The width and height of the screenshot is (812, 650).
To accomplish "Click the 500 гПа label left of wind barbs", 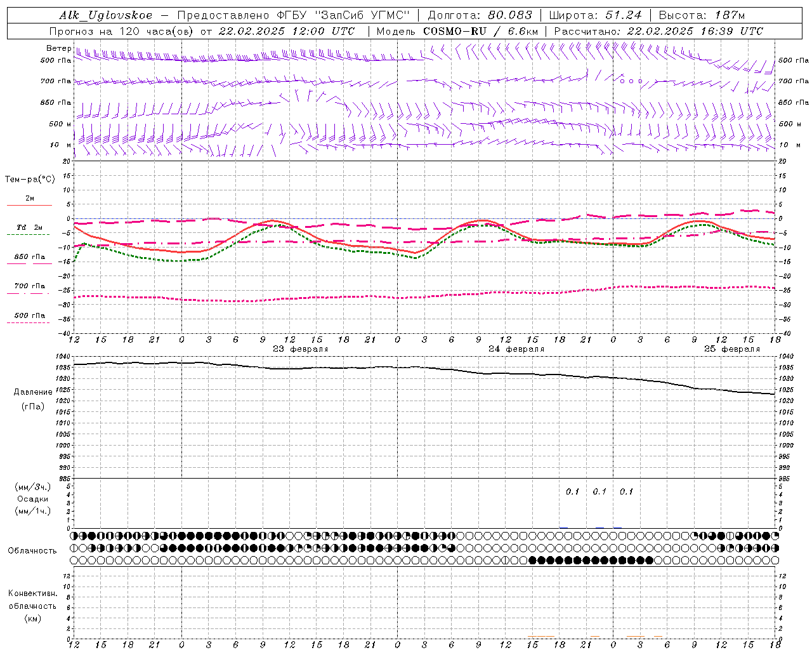I will (56, 61).
